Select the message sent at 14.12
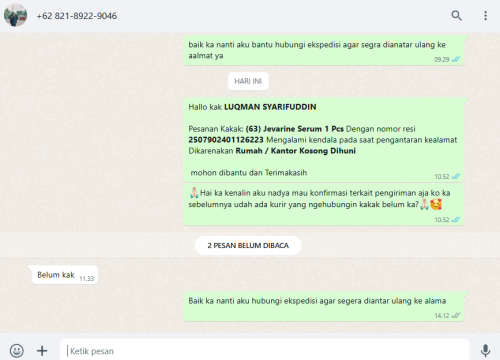 pyautogui.click(x=323, y=307)
